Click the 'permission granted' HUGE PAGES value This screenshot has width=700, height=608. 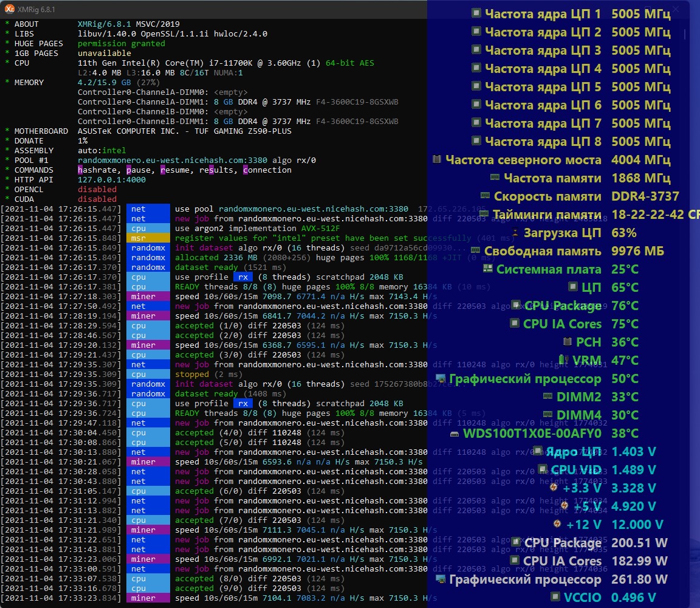122,44
